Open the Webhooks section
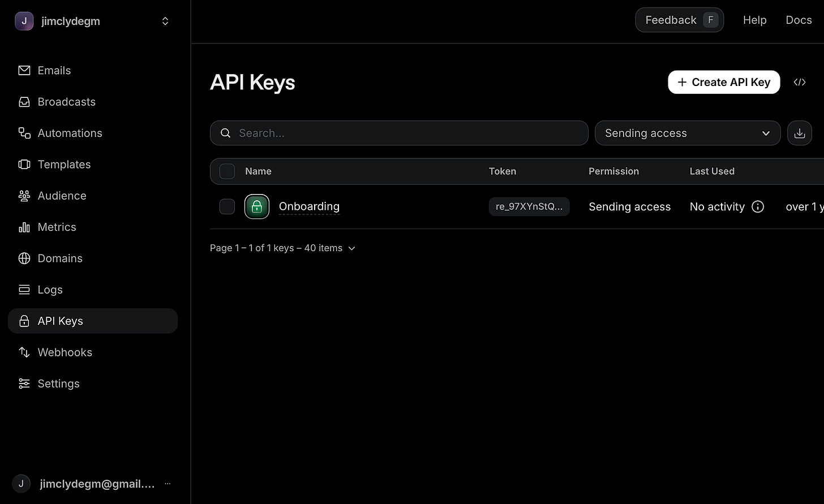This screenshot has width=824, height=504. tap(65, 352)
